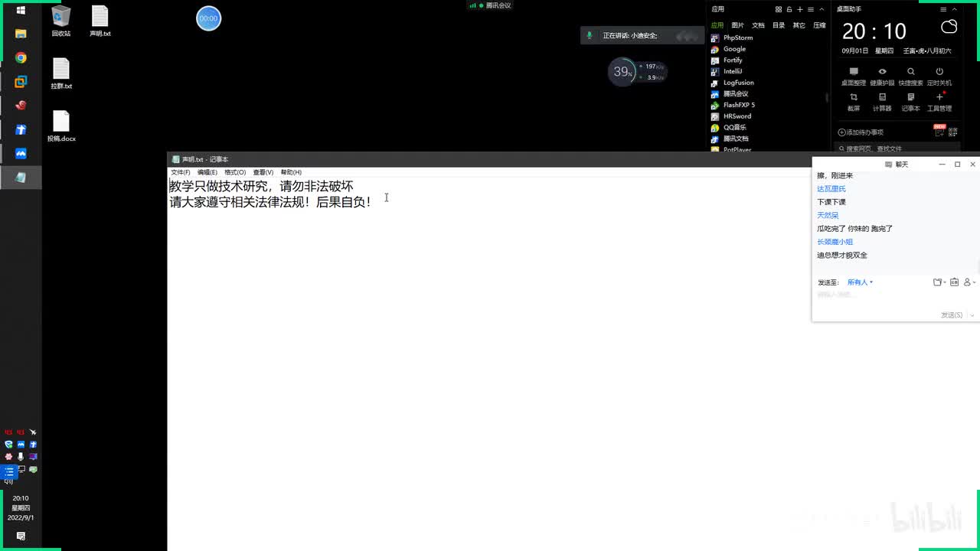Open hamburger menu of 桌面助手 panel
The height and width of the screenshot is (551, 980).
click(x=944, y=9)
